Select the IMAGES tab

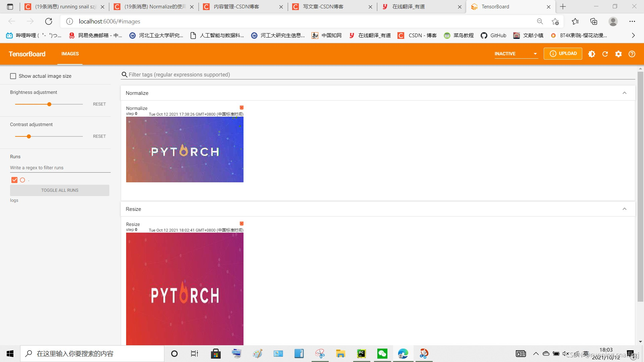tap(70, 54)
